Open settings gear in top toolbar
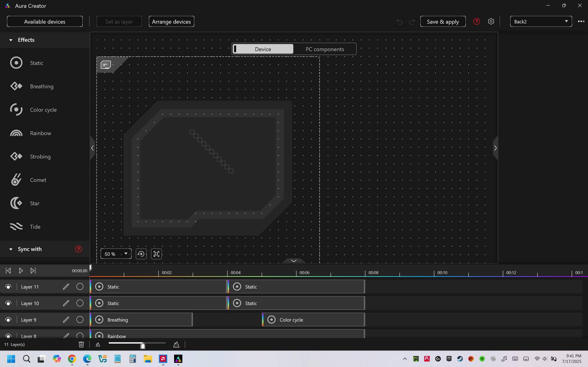The height and width of the screenshot is (367, 588). point(491,22)
